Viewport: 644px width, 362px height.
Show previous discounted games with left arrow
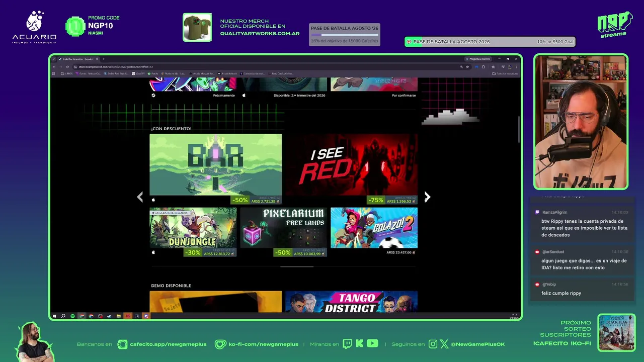tap(140, 197)
